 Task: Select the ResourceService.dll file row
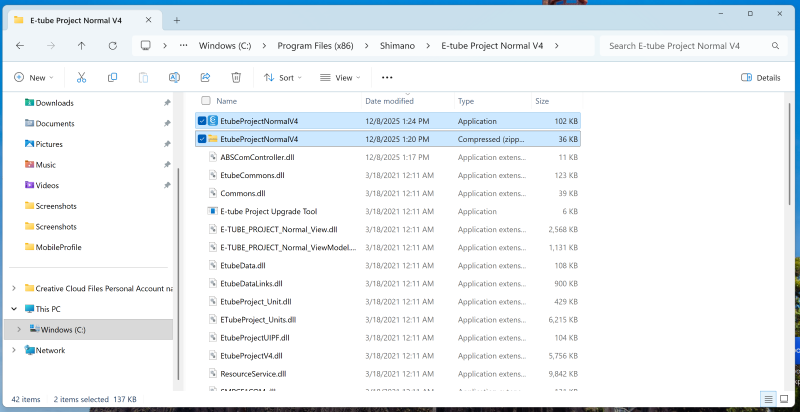388,374
